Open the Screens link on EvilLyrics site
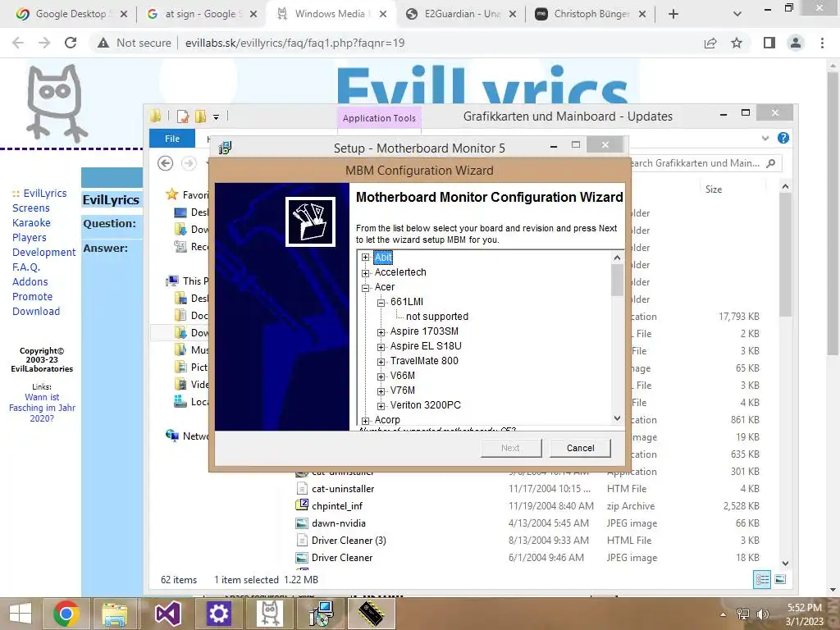 (31, 208)
